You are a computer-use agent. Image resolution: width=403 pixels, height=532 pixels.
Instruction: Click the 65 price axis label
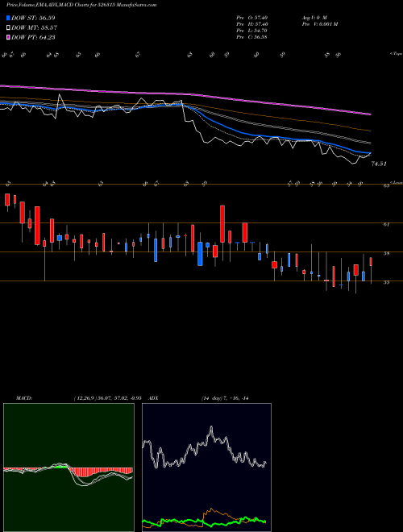tap(386, 186)
